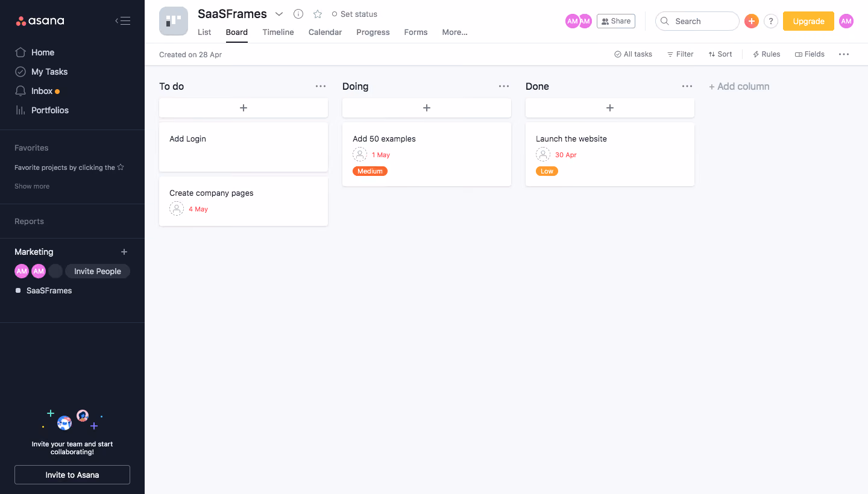Add a new project in Marketing team

(124, 252)
